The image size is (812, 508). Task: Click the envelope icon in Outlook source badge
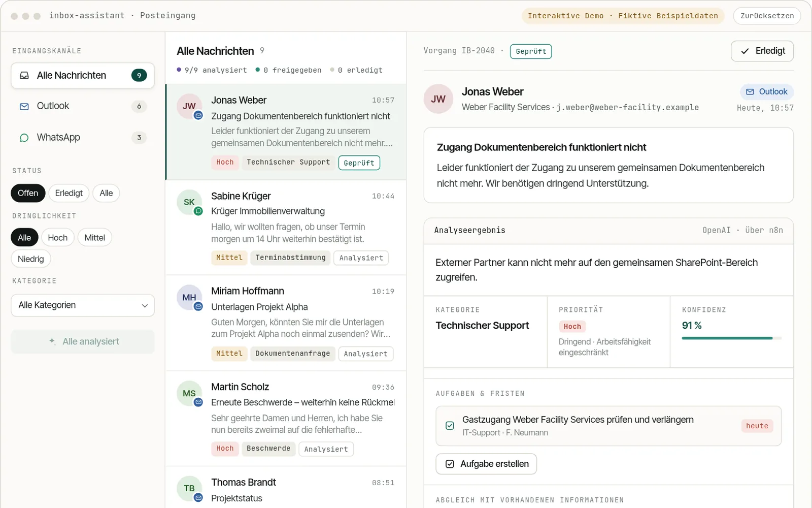(x=750, y=92)
